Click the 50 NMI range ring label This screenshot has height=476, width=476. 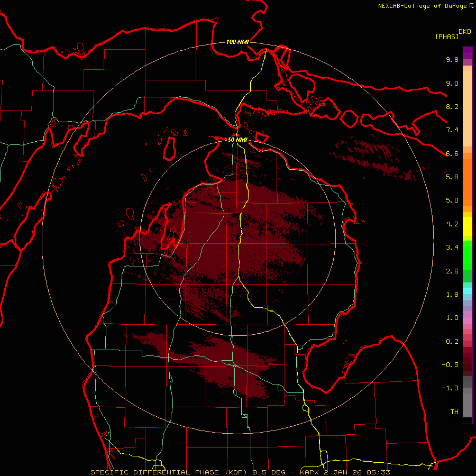(237, 140)
